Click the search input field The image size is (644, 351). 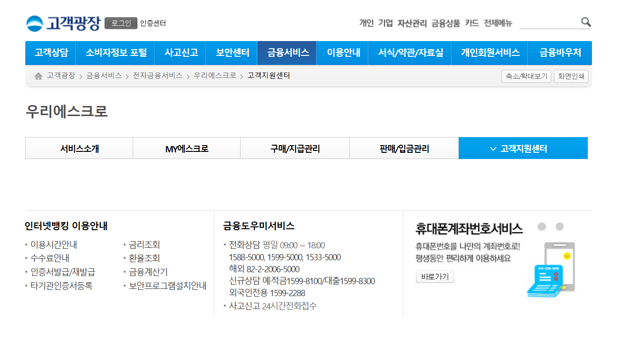point(549,22)
